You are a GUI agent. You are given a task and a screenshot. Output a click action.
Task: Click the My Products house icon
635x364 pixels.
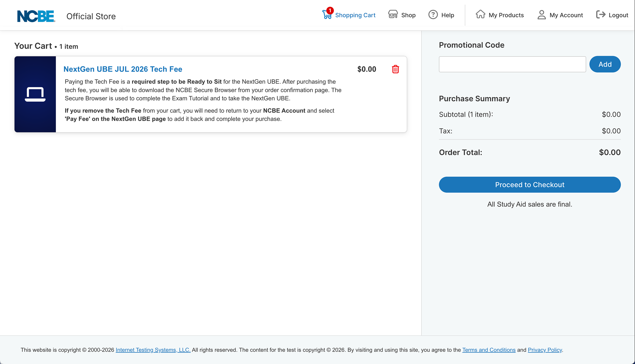pos(480,14)
